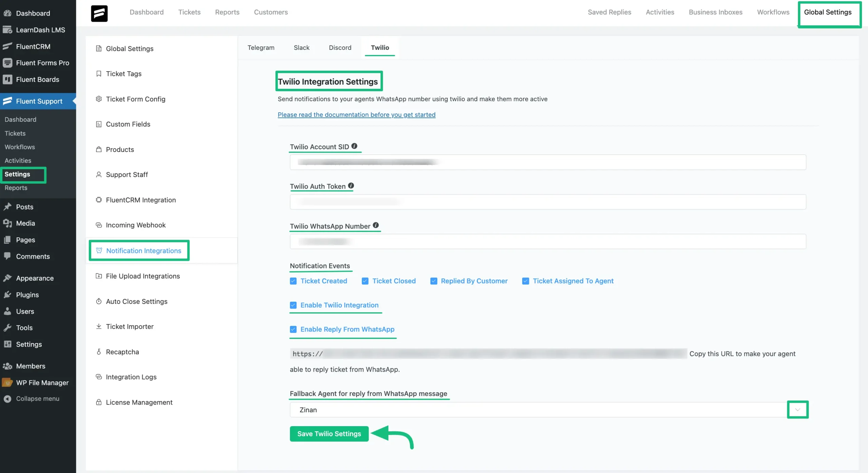This screenshot has height=473, width=868.
Task: Click the Comments bubble icon
Action: coord(7,256)
